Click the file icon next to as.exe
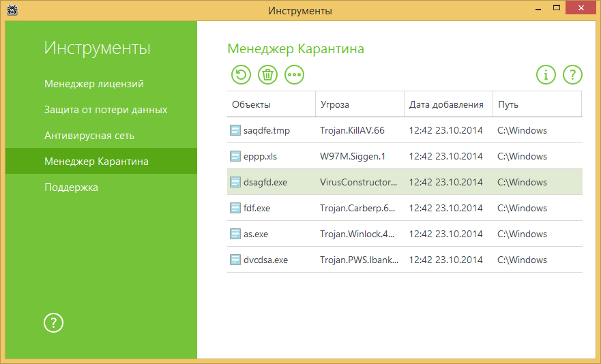 pyautogui.click(x=235, y=234)
